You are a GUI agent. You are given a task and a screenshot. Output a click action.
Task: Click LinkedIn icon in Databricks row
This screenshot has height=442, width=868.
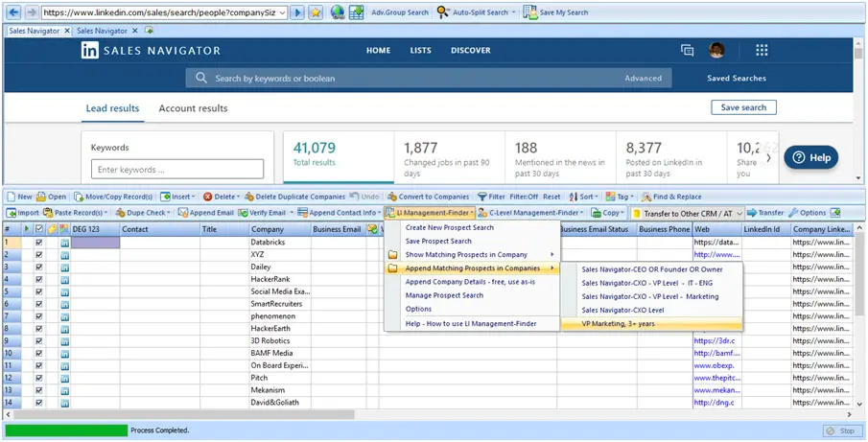65,243
